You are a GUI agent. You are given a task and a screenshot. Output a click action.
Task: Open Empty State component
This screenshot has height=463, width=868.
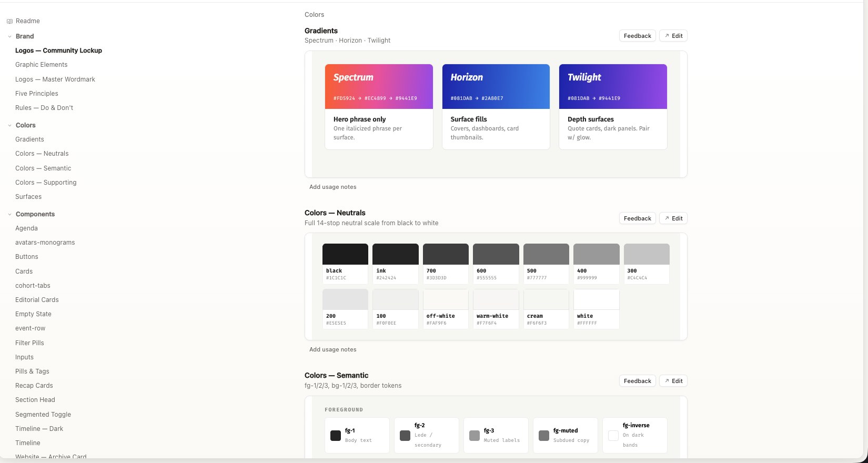pos(33,314)
